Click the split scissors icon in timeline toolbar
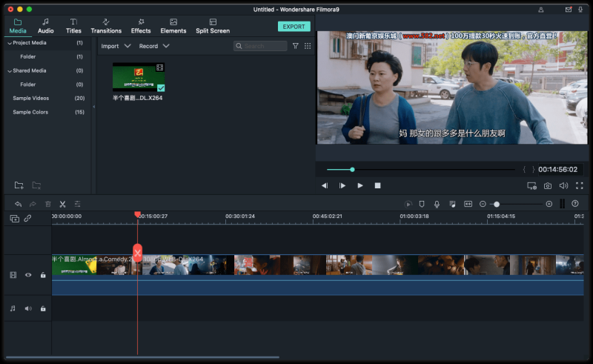The image size is (593, 364). 62,204
